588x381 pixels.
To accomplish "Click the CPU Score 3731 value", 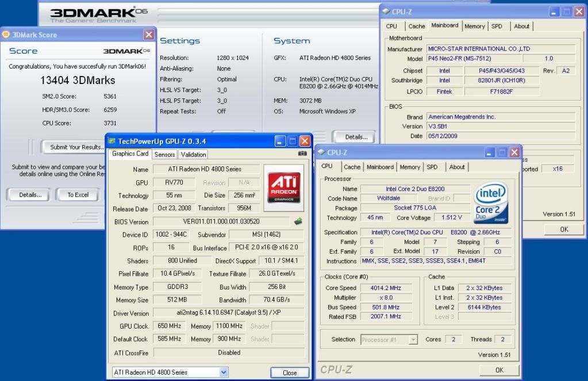I will pos(110,123).
